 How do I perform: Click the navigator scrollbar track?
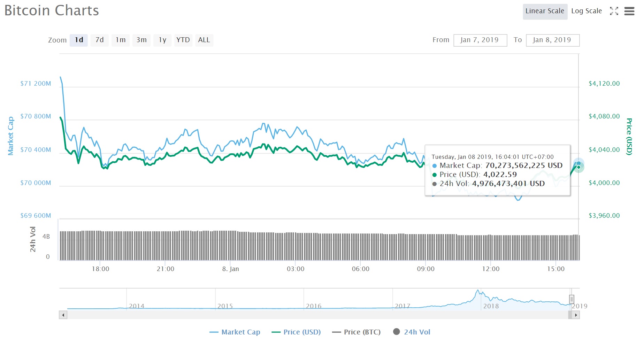[317, 315]
